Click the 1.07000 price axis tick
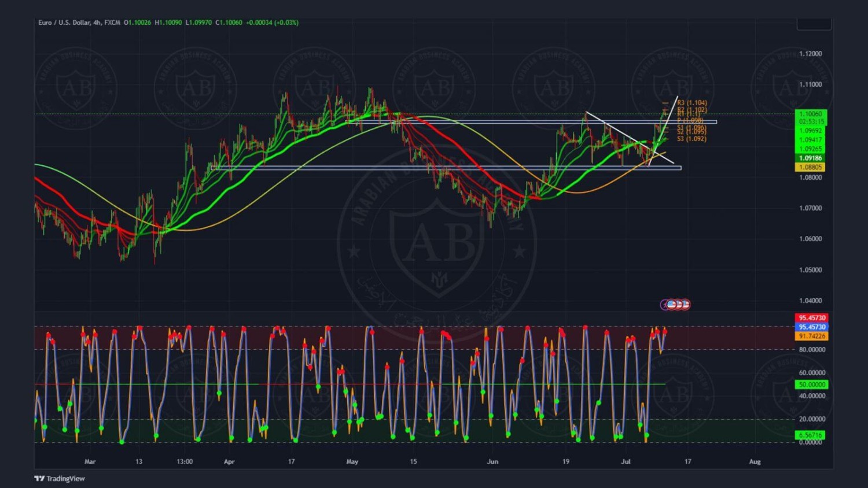868x488 pixels. coord(810,208)
